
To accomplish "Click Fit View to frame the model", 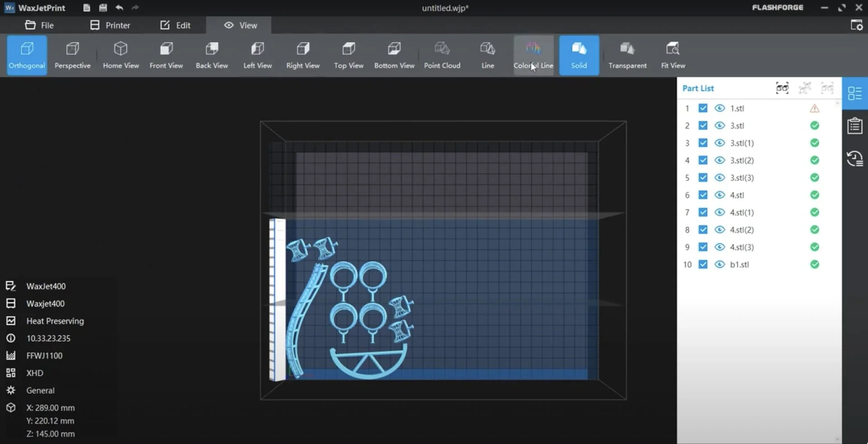I will click(673, 54).
